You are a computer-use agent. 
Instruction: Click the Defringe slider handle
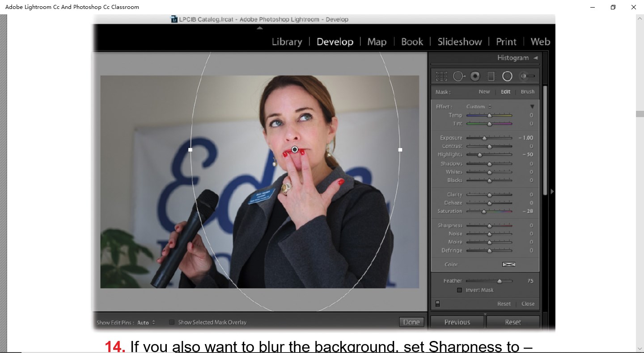[x=489, y=251]
